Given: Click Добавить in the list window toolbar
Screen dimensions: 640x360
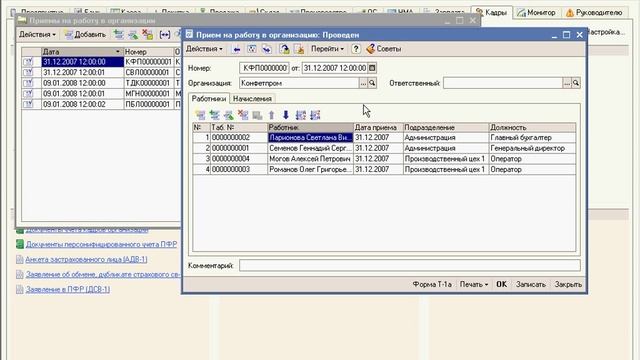Looking at the screenshot, I should pyautogui.click(x=85, y=35).
